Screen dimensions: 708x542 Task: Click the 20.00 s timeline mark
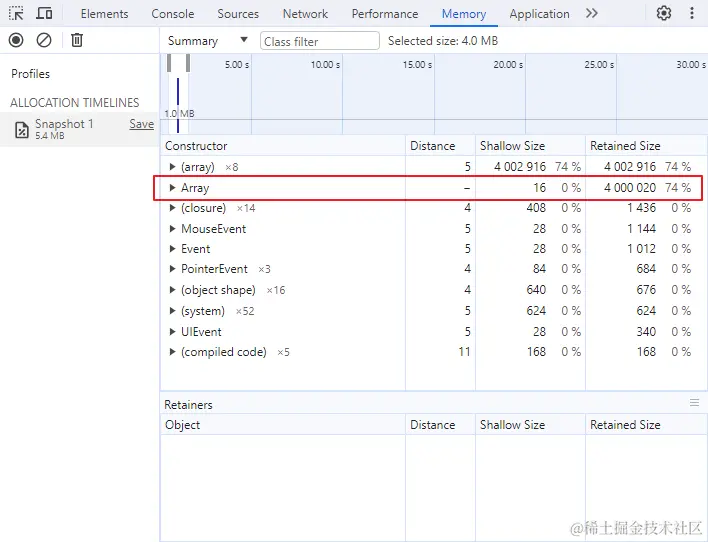pos(508,65)
